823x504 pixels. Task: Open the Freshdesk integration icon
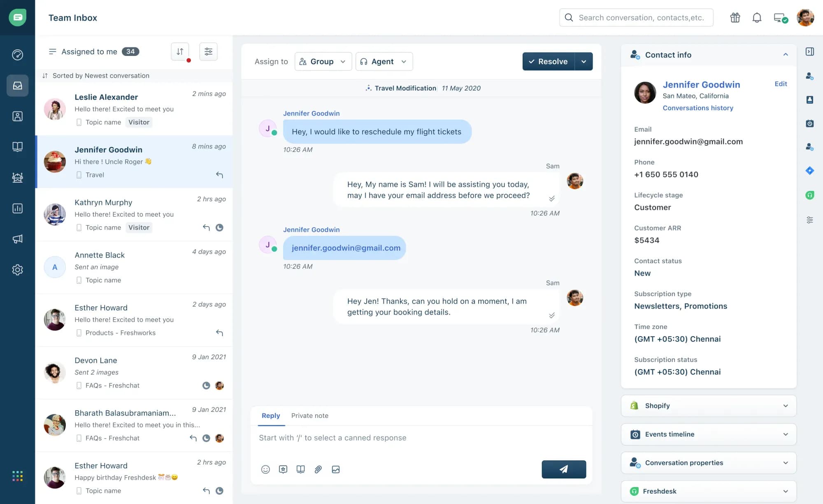click(x=809, y=195)
